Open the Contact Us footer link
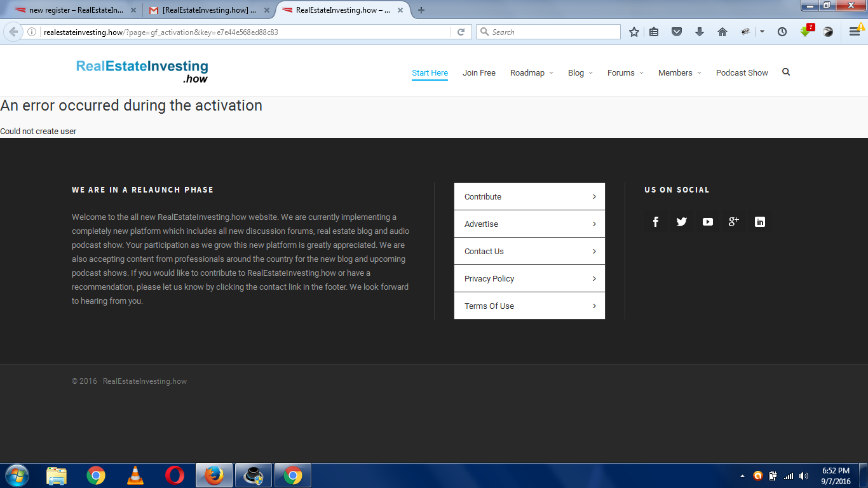 tap(529, 252)
